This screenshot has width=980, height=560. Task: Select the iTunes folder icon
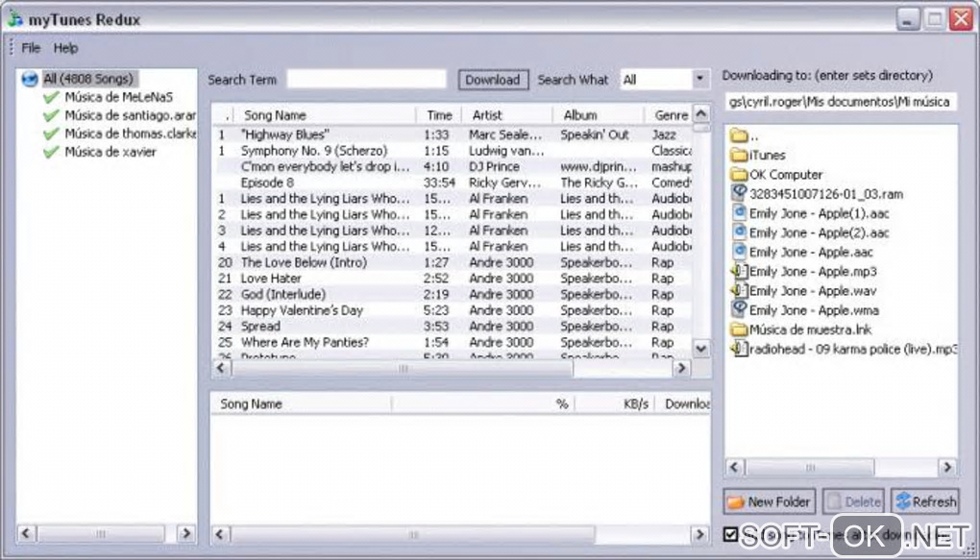pos(740,155)
